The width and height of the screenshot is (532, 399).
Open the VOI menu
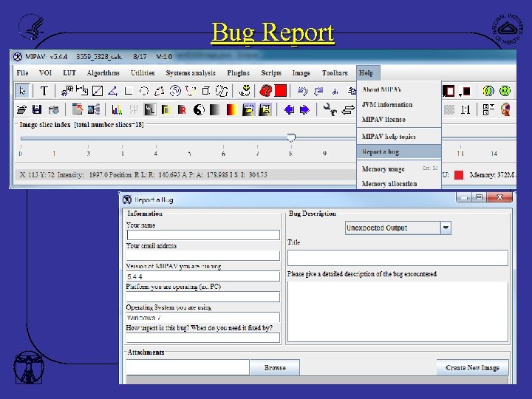pyautogui.click(x=46, y=73)
